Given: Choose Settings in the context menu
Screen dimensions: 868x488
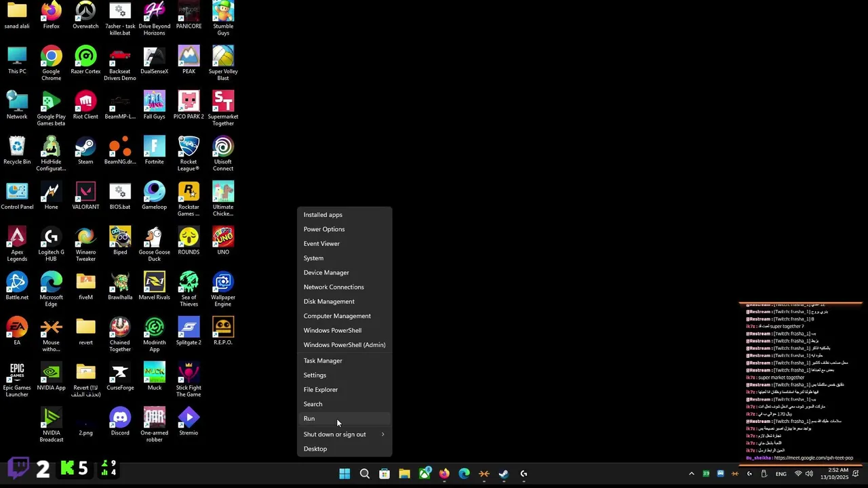Looking at the screenshot, I should click(344, 375).
